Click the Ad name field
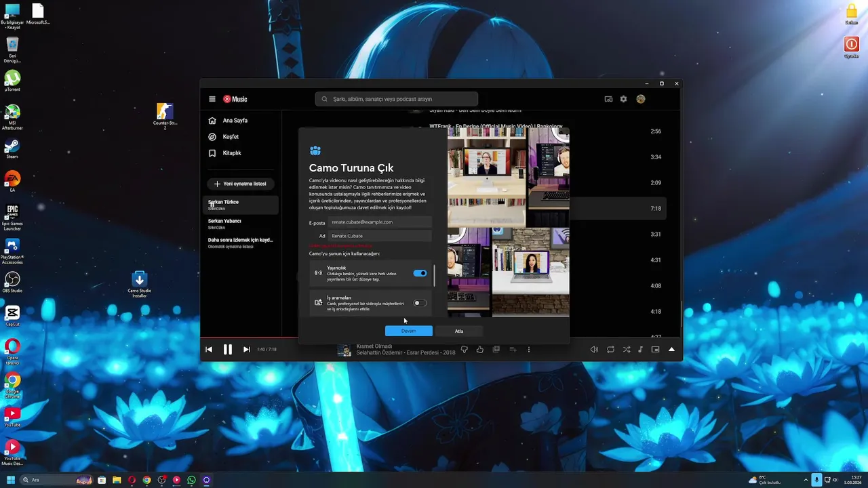This screenshot has height=488, width=868. coord(380,236)
